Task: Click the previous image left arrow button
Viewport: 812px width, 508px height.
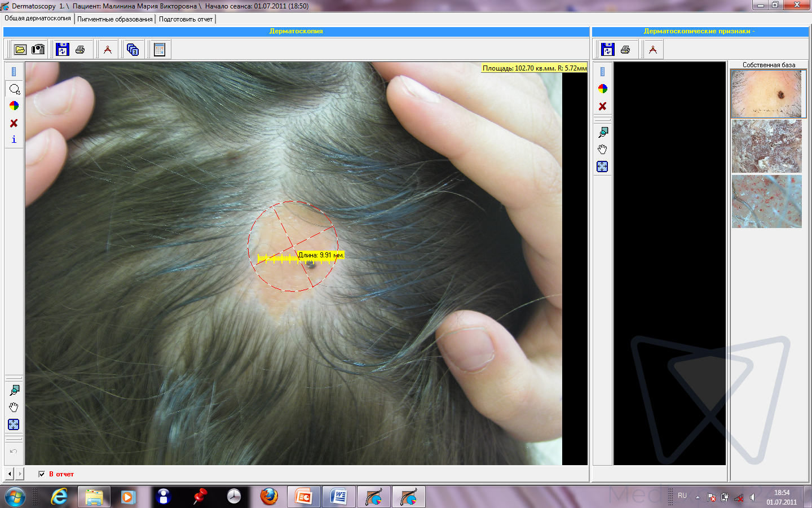Action: pyautogui.click(x=10, y=474)
